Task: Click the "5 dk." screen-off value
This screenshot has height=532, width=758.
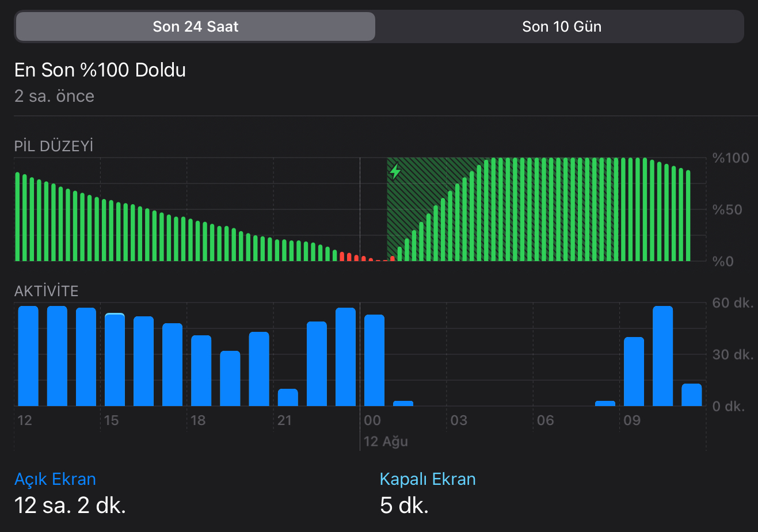Action: coord(404,506)
